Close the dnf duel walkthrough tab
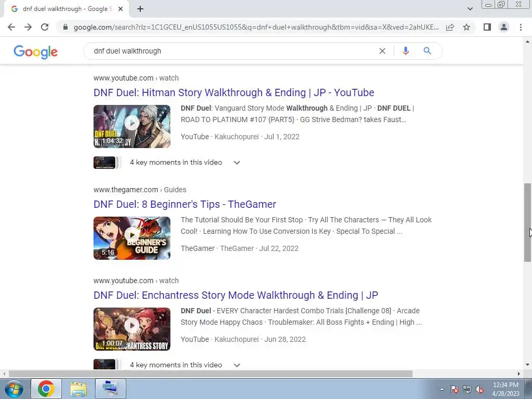 (x=121, y=9)
